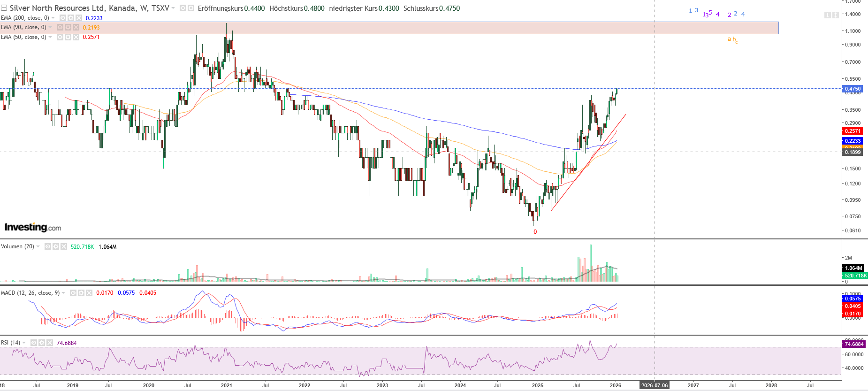Open dropdown arrow beside EMA (50, close, 0)

click(50, 37)
